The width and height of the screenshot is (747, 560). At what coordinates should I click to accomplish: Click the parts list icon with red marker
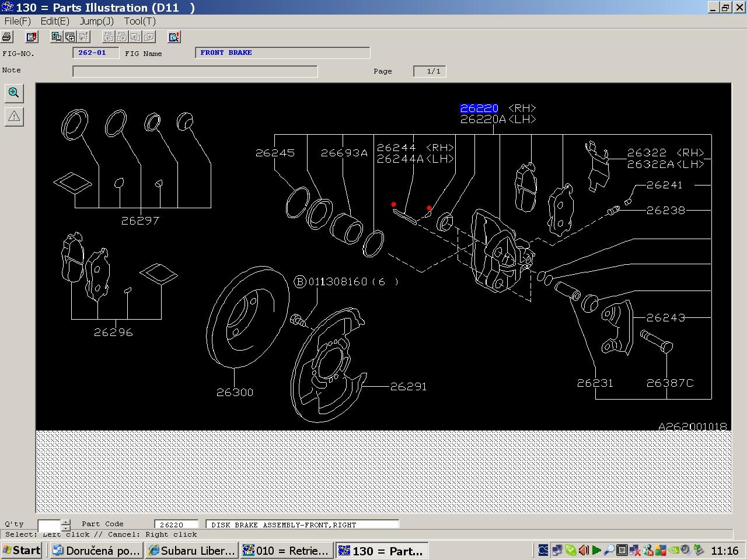coord(32,37)
